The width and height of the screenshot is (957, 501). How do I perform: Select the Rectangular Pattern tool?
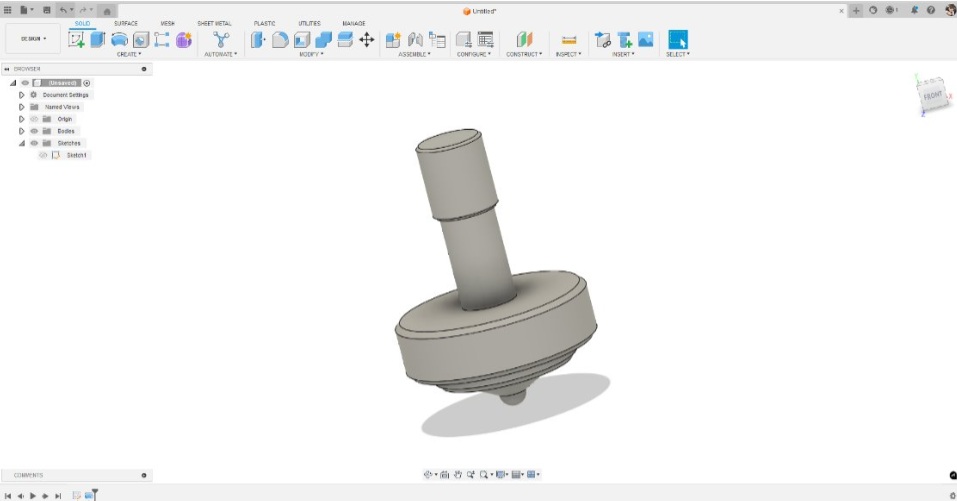tap(162, 40)
